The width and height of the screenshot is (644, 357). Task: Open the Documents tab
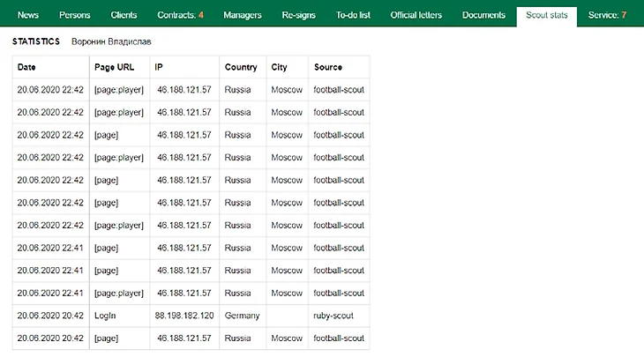coord(483,15)
